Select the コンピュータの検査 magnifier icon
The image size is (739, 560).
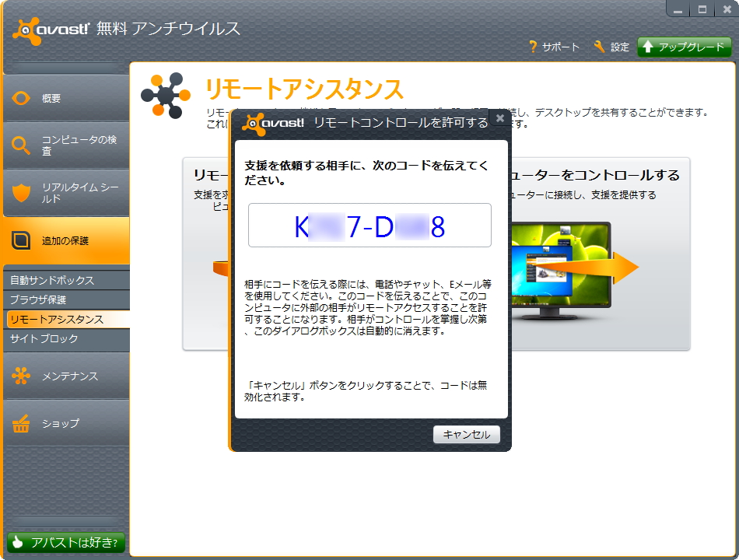coord(19,142)
